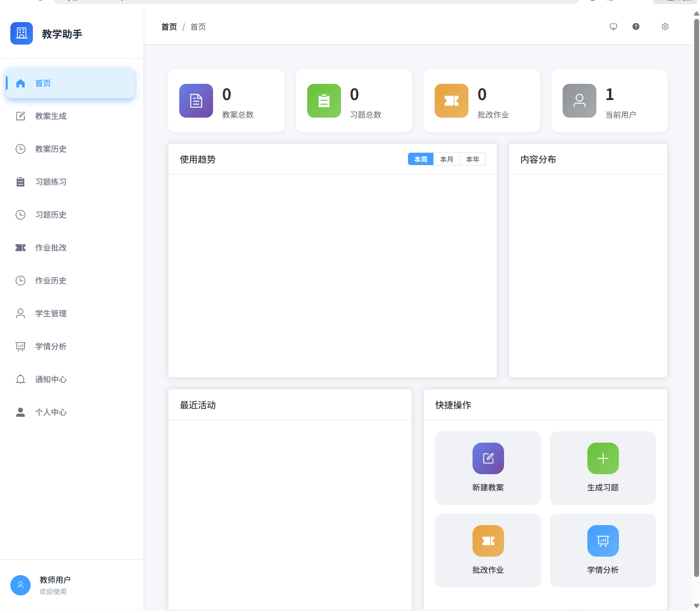Viewport: 700px width, 613px height.
Task: Open settings gear in header
Action: [x=665, y=27]
